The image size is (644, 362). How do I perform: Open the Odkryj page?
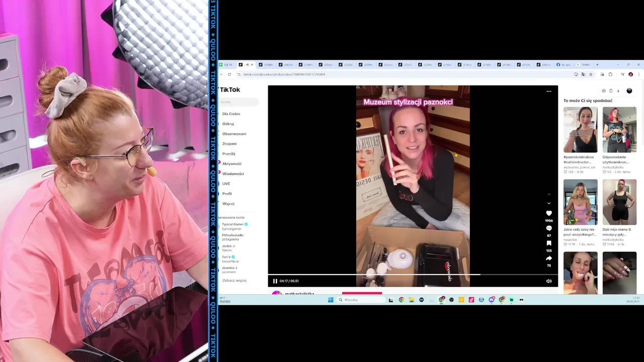[228, 124]
